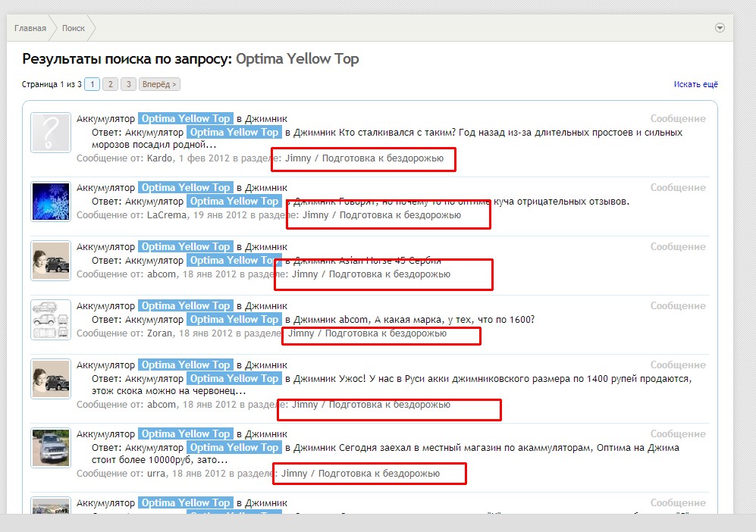This screenshot has width=756, height=532.
Task: Click urra's silver car avatar
Action: 51,448
